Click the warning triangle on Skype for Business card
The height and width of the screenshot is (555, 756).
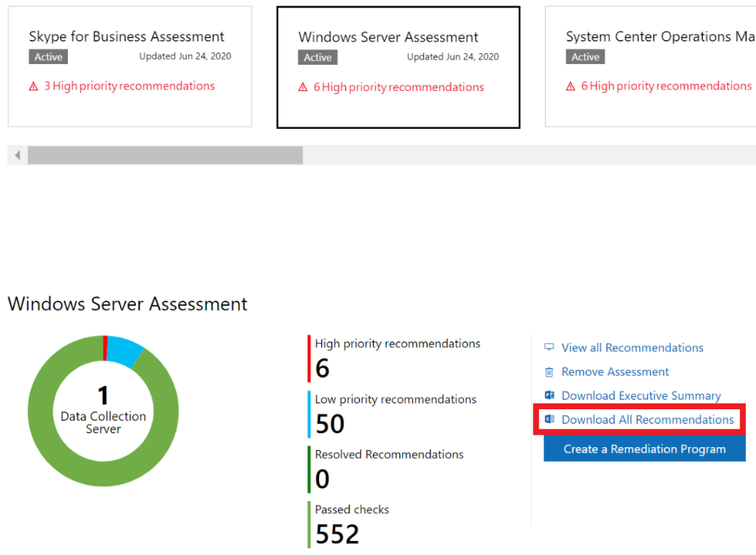tap(32, 86)
